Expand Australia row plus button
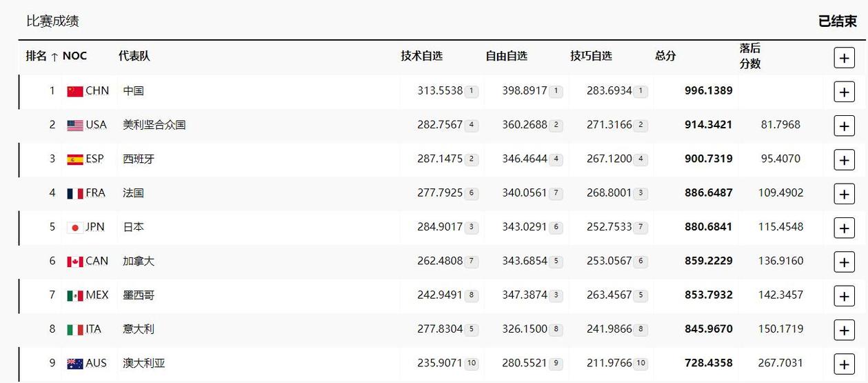Viewport: 868px width, 383px height. [844, 364]
